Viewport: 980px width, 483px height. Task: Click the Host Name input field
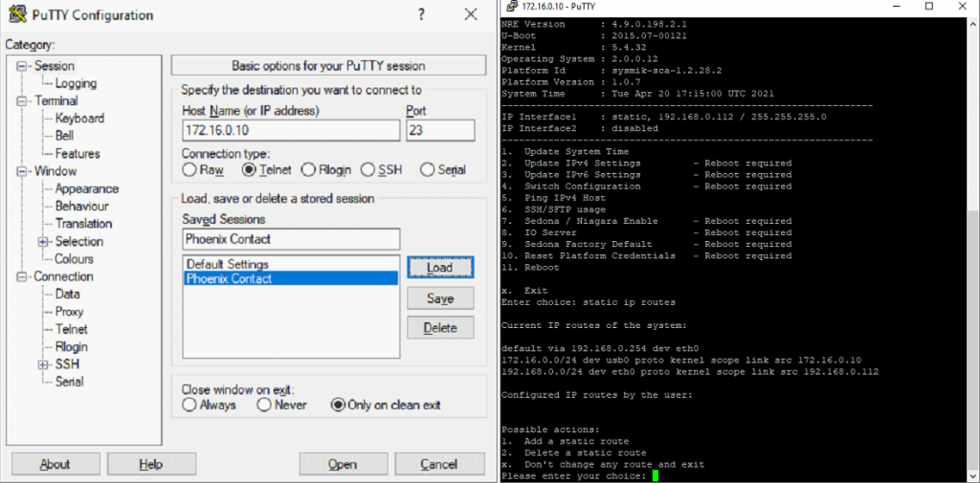[290, 130]
